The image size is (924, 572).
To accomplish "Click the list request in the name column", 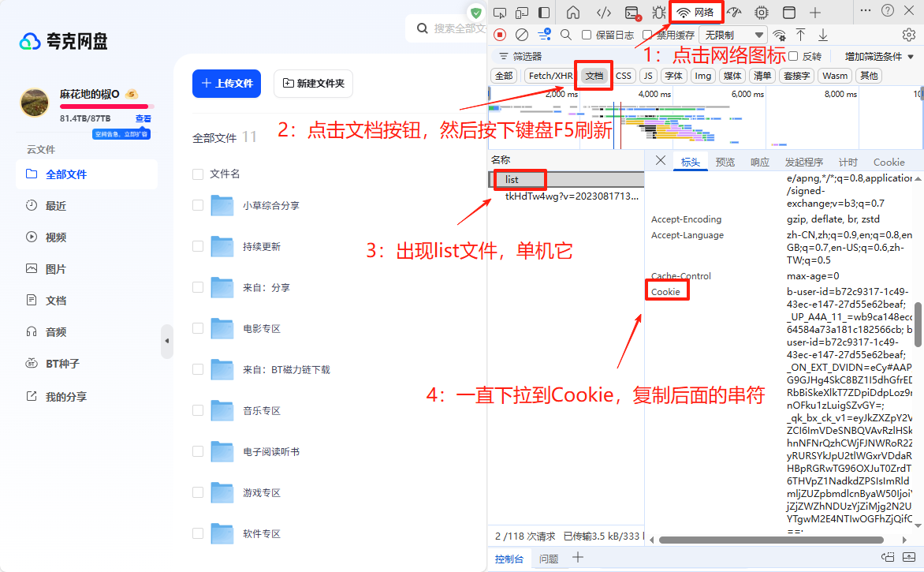I will pyautogui.click(x=512, y=180).
